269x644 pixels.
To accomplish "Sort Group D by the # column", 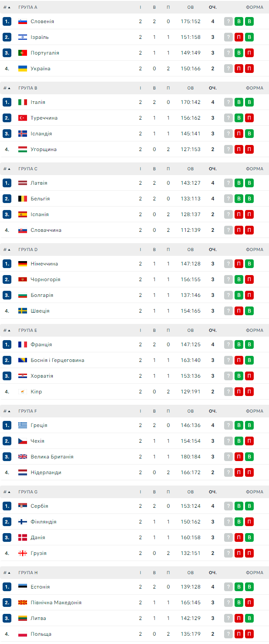I will tap(7, 250).
